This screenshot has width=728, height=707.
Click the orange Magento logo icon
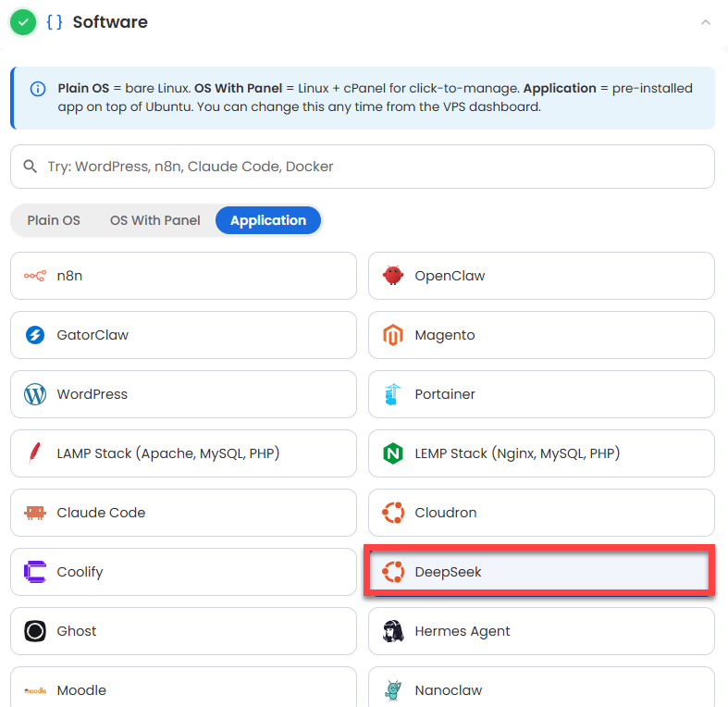[393, 335]
